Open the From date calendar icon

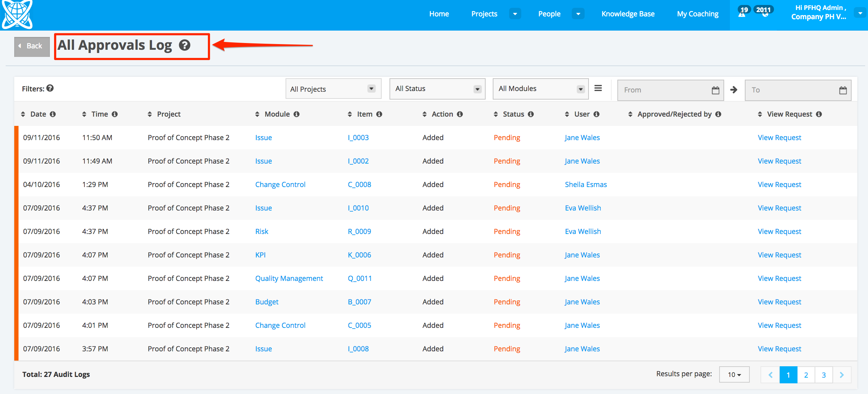pyautogui.click(x=715, y=90)
